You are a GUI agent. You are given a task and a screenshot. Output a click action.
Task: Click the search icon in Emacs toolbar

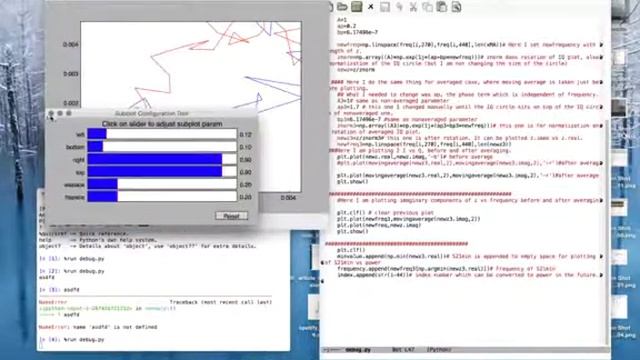point(456,7)
